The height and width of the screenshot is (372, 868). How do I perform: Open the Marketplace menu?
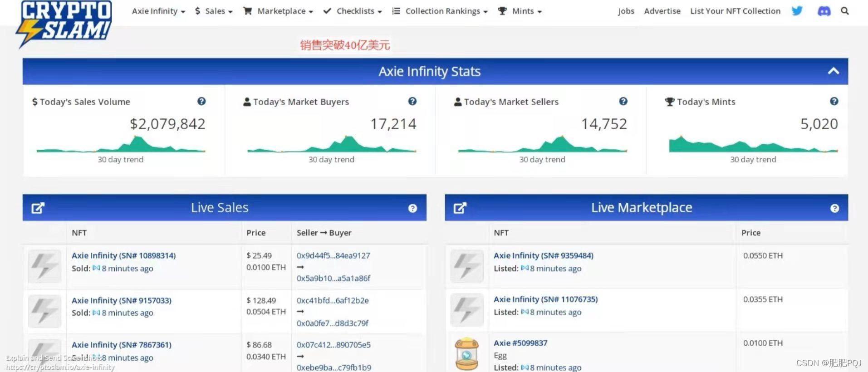coord(278,11)
